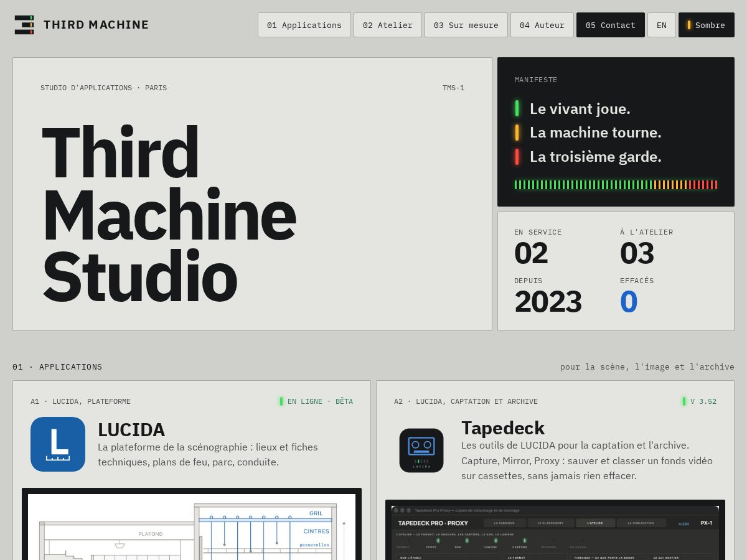Screen dimensions: 747x560
Task: Click the 'CINTRES' label in LUCIDA plan
Action: pos(316,531)
